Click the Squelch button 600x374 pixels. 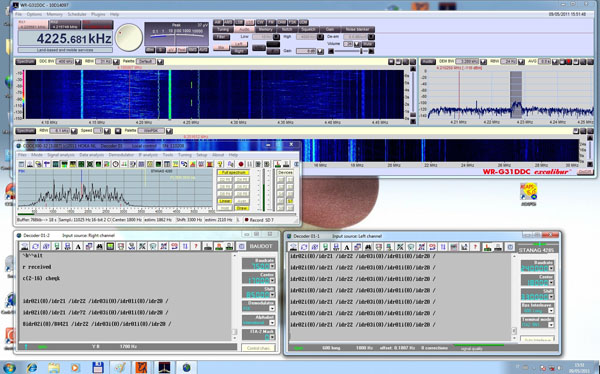308,29
